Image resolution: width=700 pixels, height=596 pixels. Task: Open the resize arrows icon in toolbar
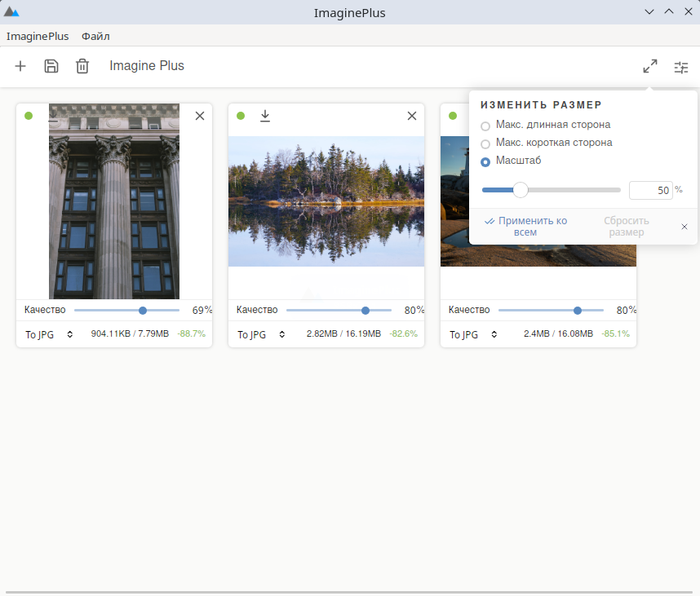point(650,67)
